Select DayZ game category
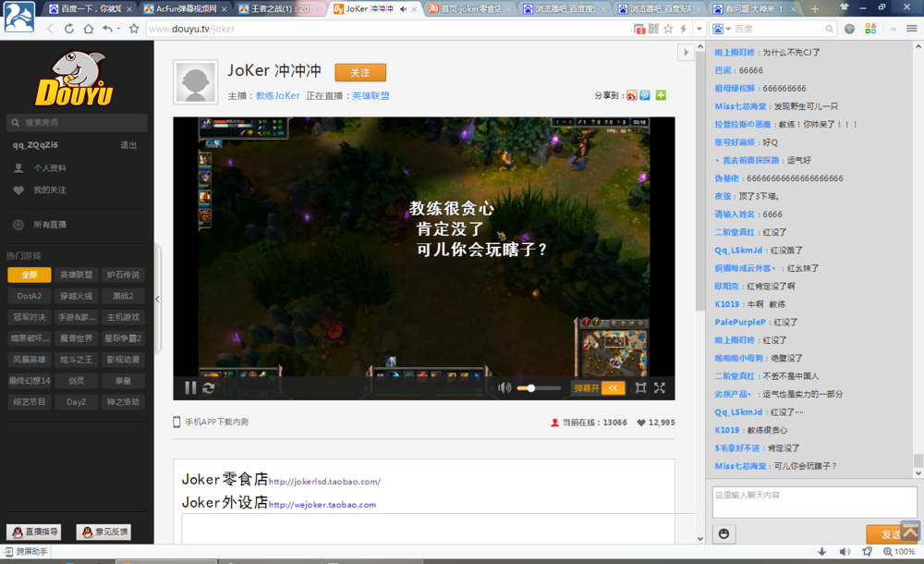The image size is (924, 564). 76,402
